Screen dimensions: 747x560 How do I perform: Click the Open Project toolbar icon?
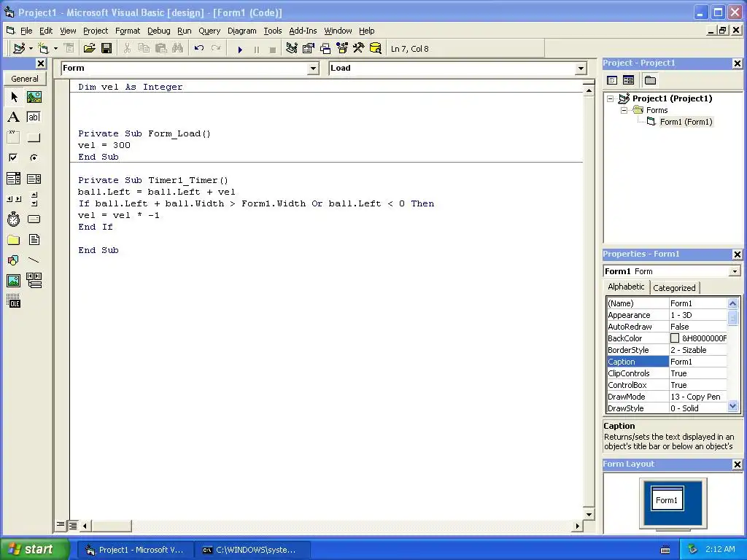[x=89, y=49]
